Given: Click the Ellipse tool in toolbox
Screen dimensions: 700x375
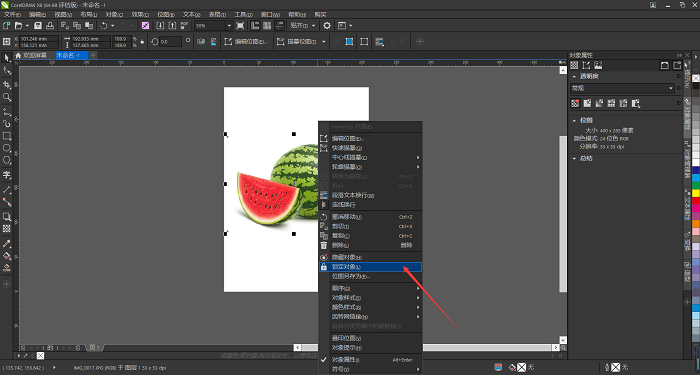Looking at the screenshot, I should coord(7,148).
